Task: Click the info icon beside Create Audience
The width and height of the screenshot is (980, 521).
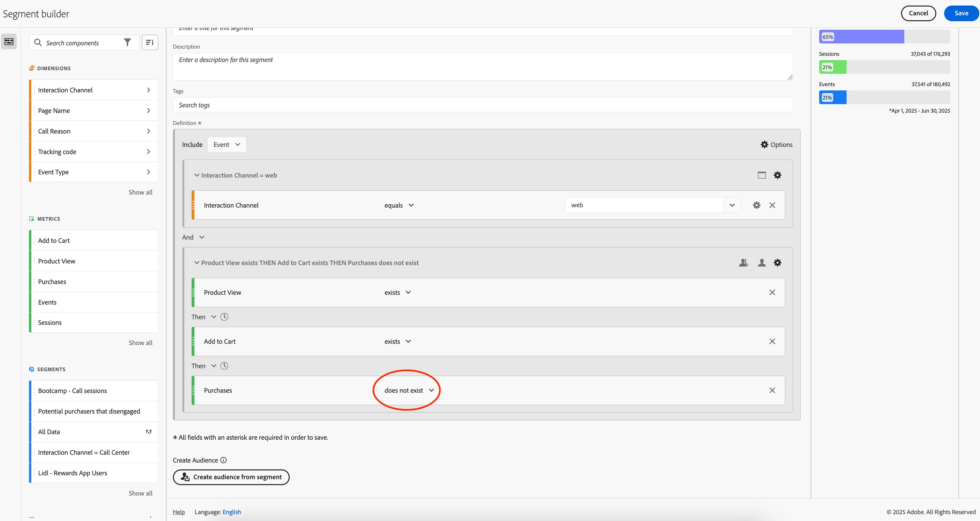Action: tap(224, 460)
